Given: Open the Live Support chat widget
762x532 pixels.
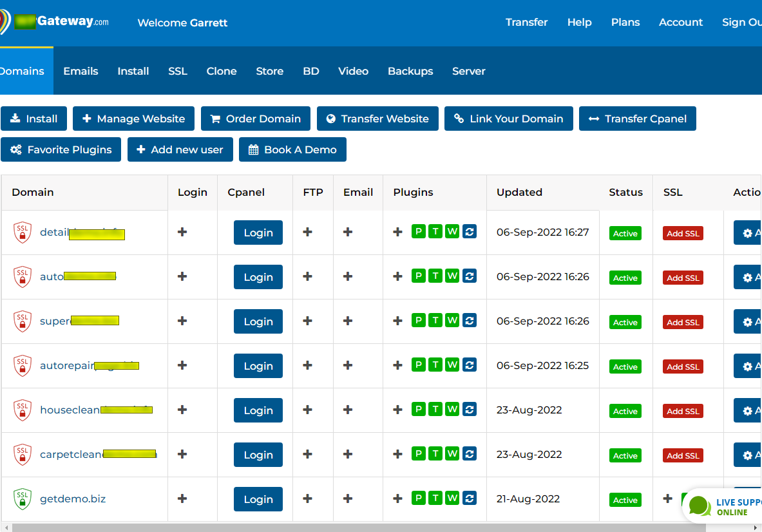Looking at the screenshot, I should 721,507.
